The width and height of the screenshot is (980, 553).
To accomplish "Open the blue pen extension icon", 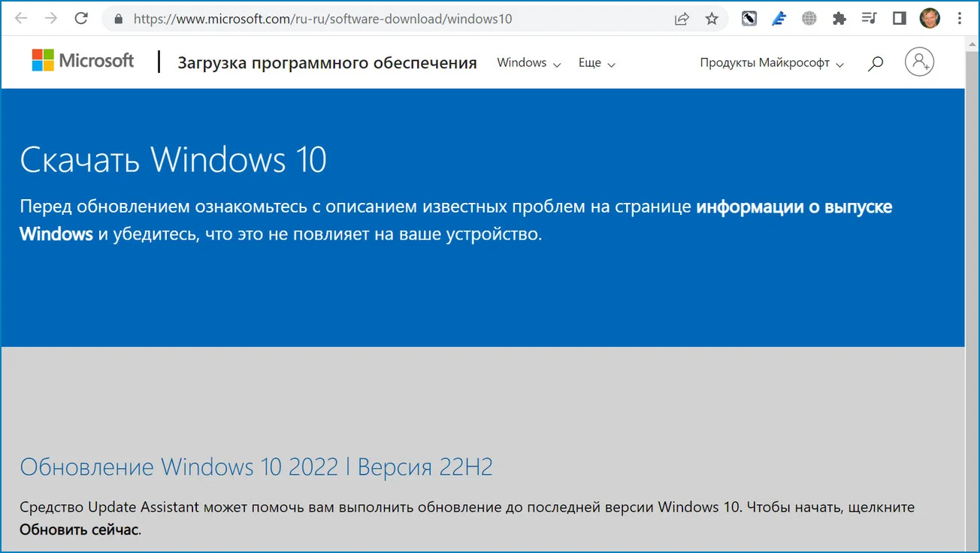I will [x=779, y=19].
